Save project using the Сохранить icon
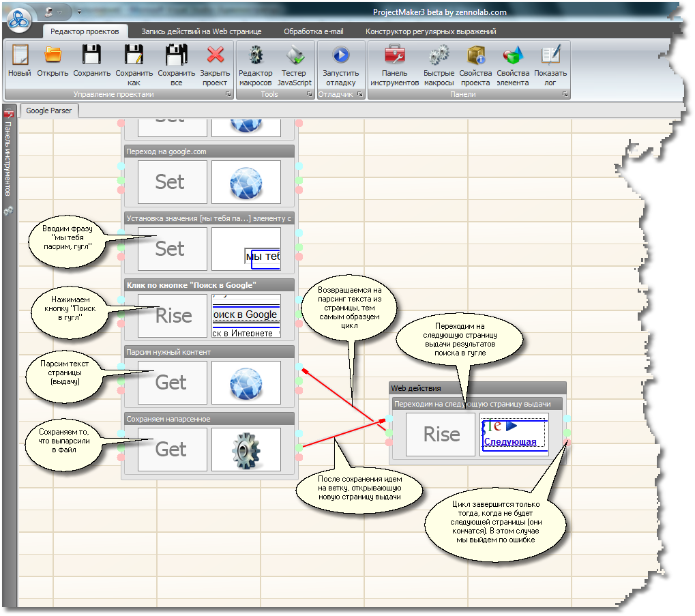This screenshot has height=616, width=695. coord(91,55)
